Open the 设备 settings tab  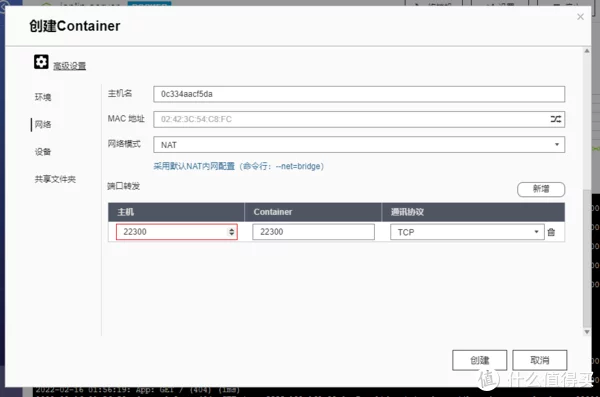pyautogui.click(x=43, y=152)
